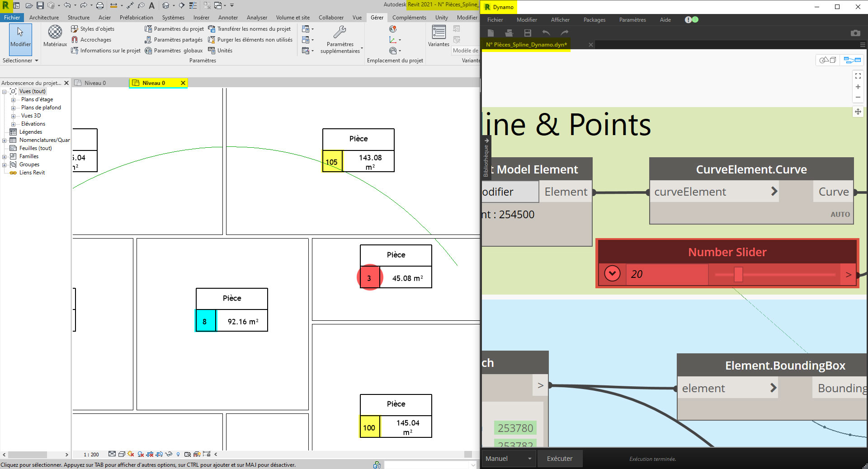This screenshot has width=868, height=469.
Task: Expand Elévations tree node
Action: (13, 124)
